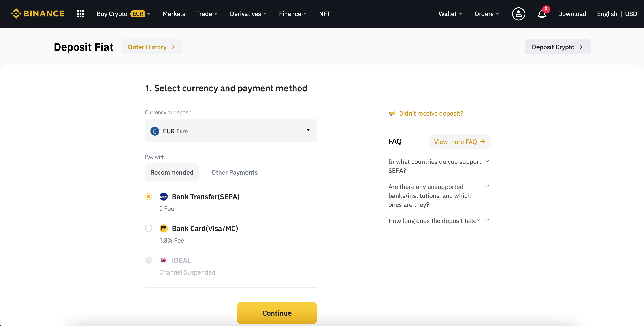Open the grid/apps menu icon
The width and height of the screenshot is (644, 326).
[81, 14]
